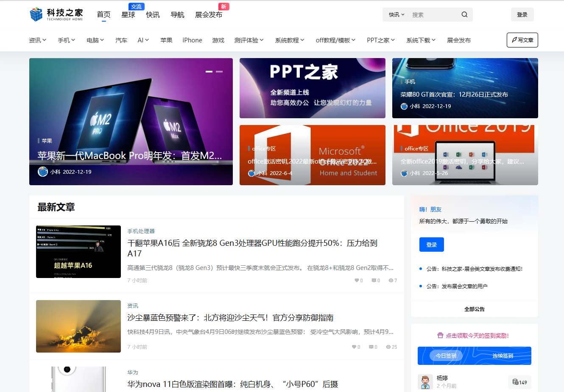Viewport: 564px width, 392px height.
Task: Click the heart like icon on 骁龙8 Gen3 article
Action: (357, 280)
